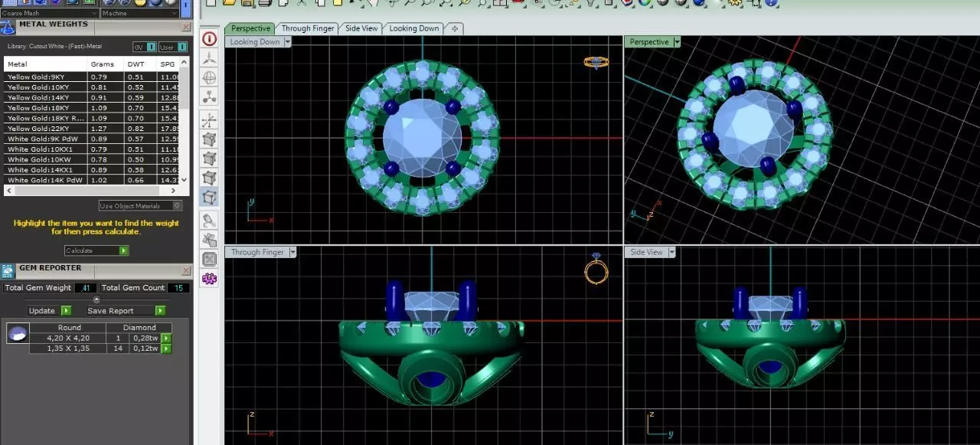The image size is (980, 445).
Task: Click the three-blade propeller icon in the side toolbar
Action: click(x=209, y=58)
